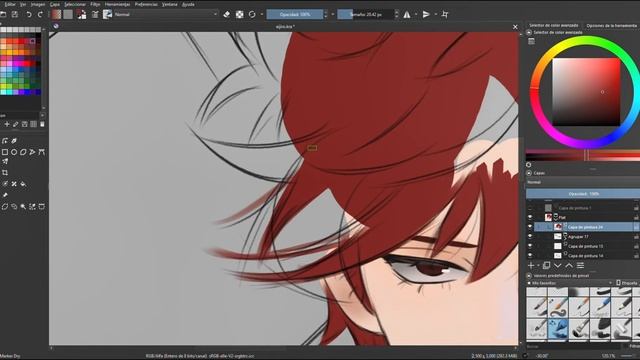The width and height of the screenshot is (640, 360).
Task: Click the Etiqueta button in brush presets
Action: pyautogui.click(x=628, y=283)
